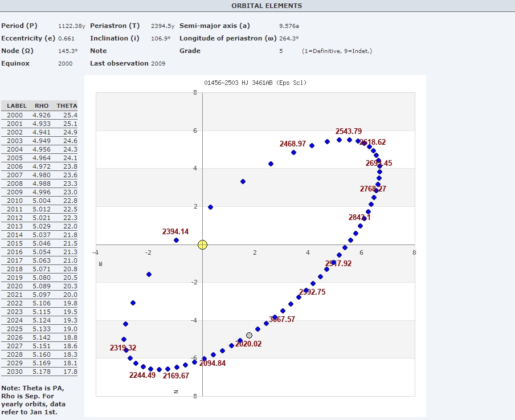The height and width of the screenshot is (420, 515).
Task: Select the year 2000 row in the ephemeris table
Action: click(39, 115)
